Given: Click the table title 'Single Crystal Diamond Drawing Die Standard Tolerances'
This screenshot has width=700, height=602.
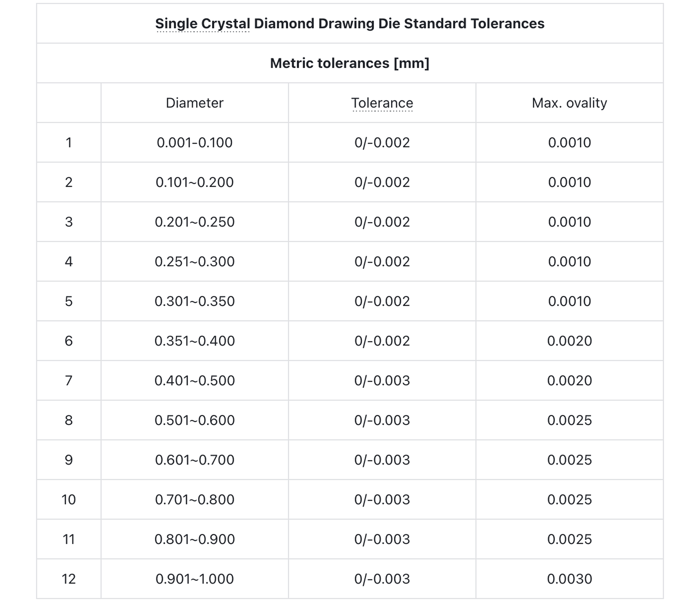Looking at the screenshot, I should [350, 24].
